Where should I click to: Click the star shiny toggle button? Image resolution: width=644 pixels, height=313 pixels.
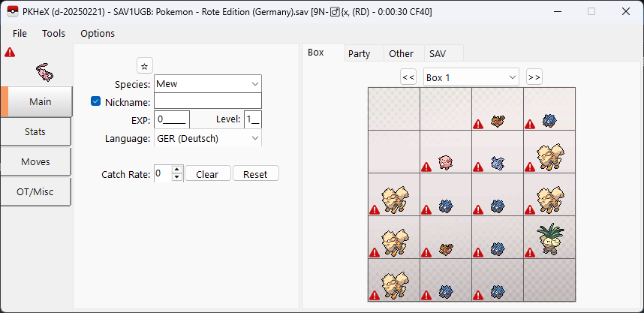145,66
